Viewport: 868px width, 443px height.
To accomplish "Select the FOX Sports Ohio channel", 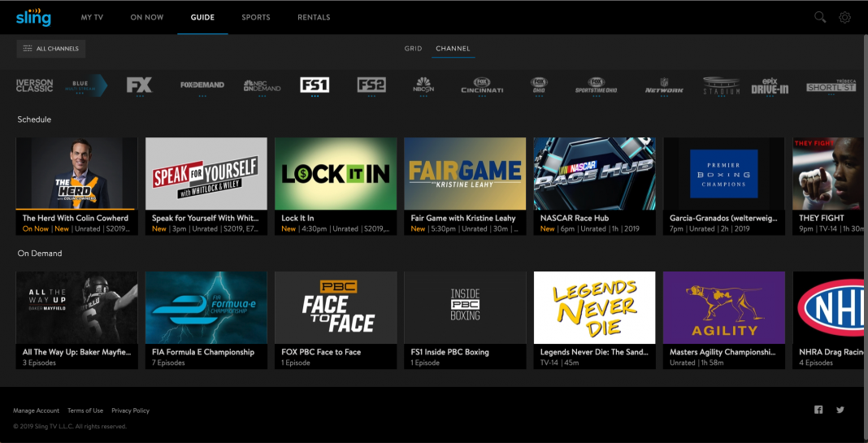I will 539,85.
